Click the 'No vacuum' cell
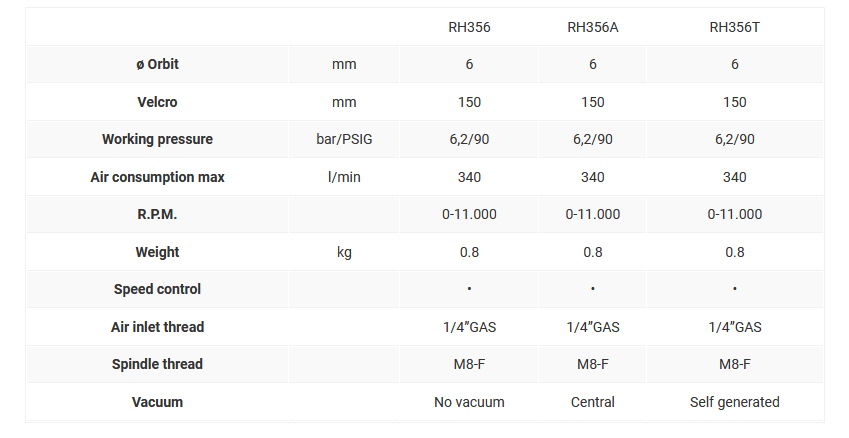Viewport: 849px width, 438px height. coord(469,402)
